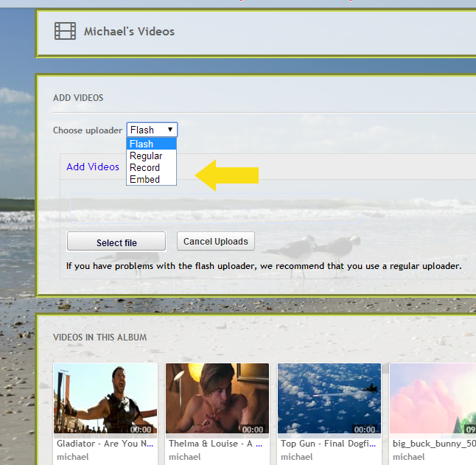
Task: Open michael's profile under Thelma & Louise
Action: (x=185, y=457)
